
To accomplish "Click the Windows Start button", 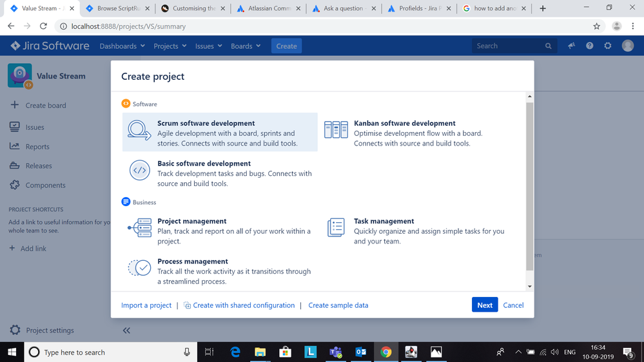I will point(12,352).
